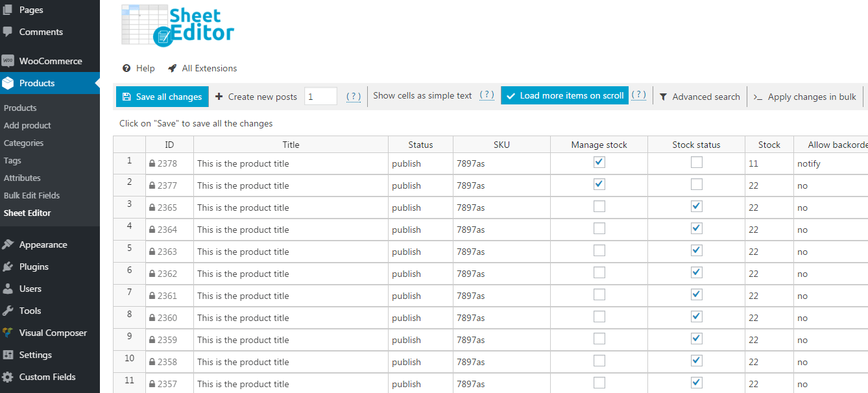This screenshot has width=868, height=393.
Task: Click the Visual Composer icon
Action: coord(8,333)
